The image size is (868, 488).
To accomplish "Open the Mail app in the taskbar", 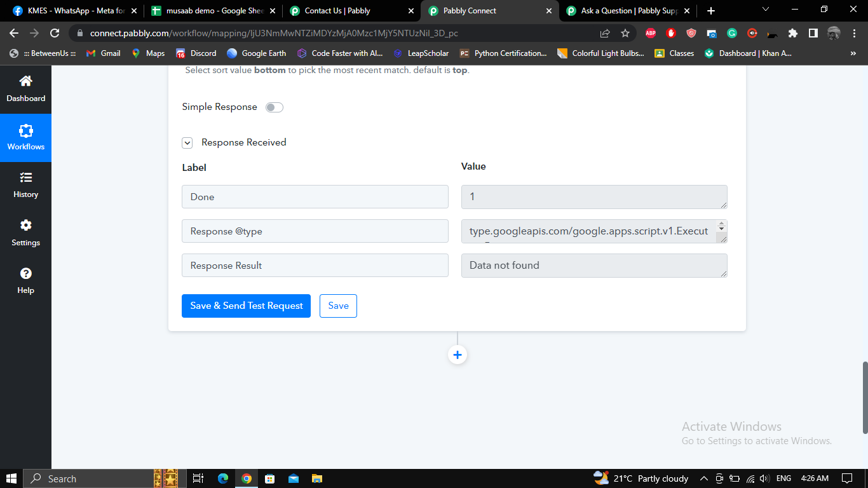I will click(x=293, y=478).
